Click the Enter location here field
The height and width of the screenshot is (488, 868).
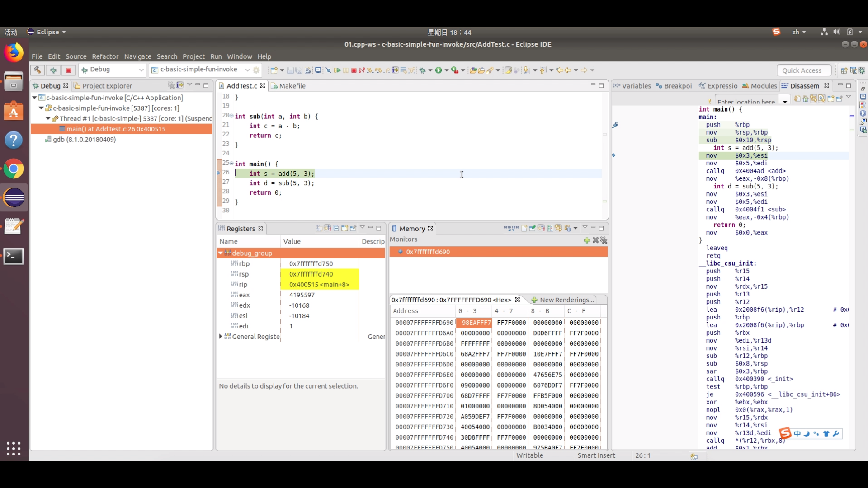(747, 101)
